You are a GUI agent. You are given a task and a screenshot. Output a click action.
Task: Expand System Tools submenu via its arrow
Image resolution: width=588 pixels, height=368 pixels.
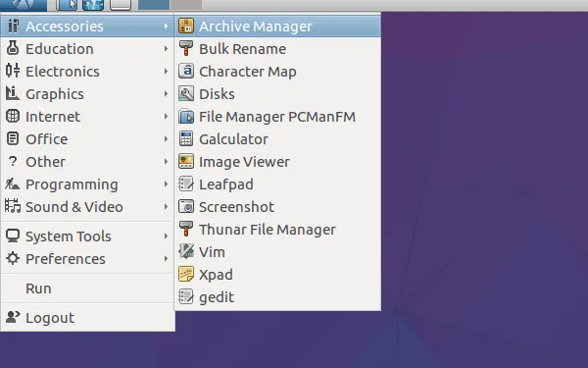(166, 236)
